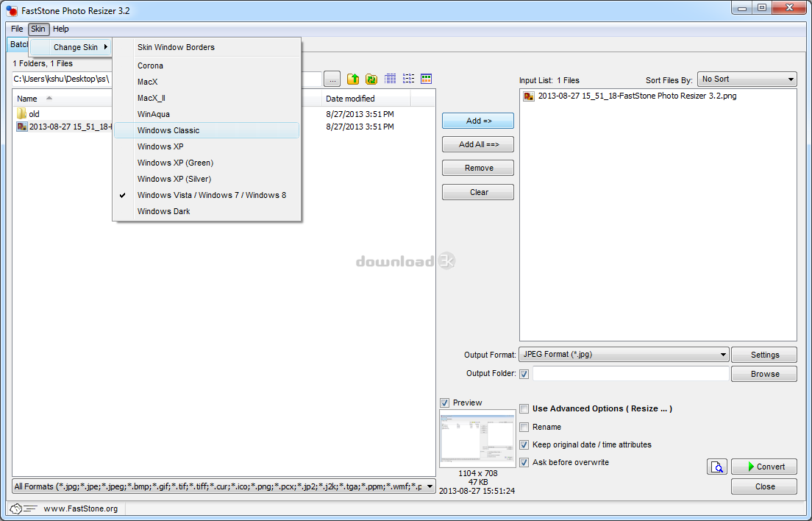Click the preview thumbnail image
This screenshot has height=521, width=812.
pos(477,438)
